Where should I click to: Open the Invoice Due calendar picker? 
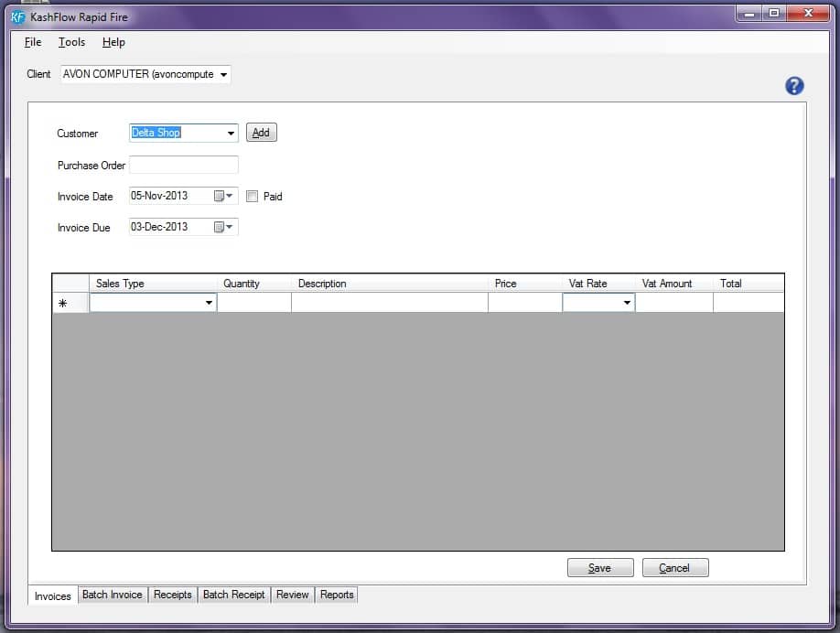pyautogui.click(x=223, y=227)
